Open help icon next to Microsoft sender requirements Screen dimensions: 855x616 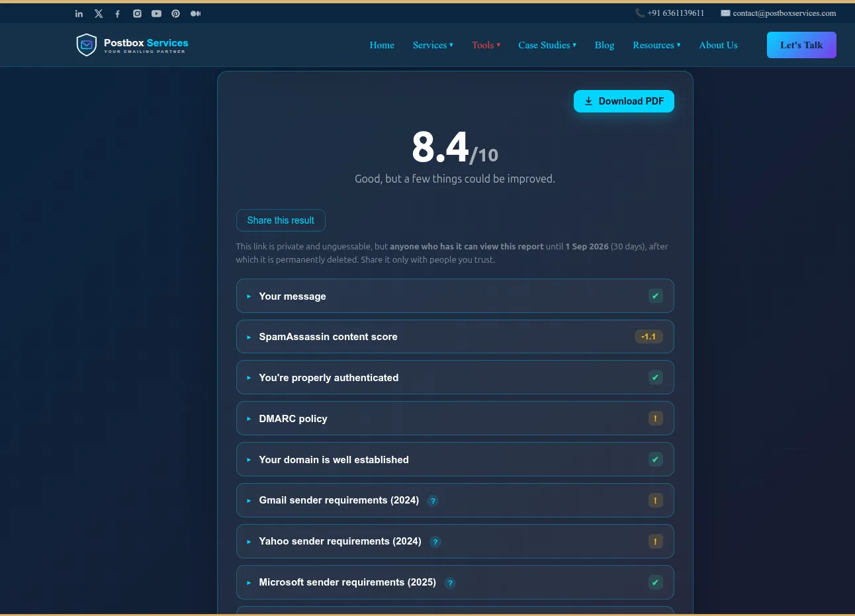(x=450, y=583)
